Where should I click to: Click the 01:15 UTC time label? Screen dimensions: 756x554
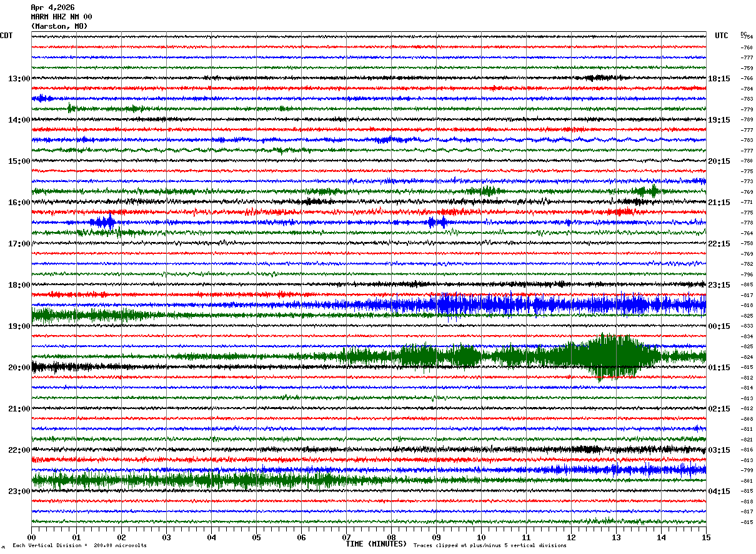pos(719,368)
